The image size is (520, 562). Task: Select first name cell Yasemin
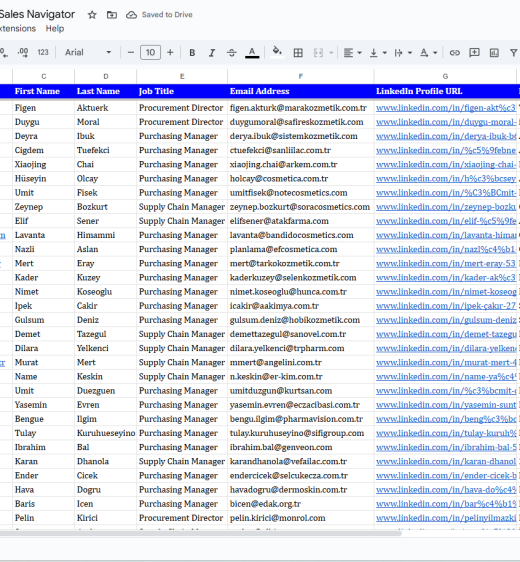coord(44,405)
